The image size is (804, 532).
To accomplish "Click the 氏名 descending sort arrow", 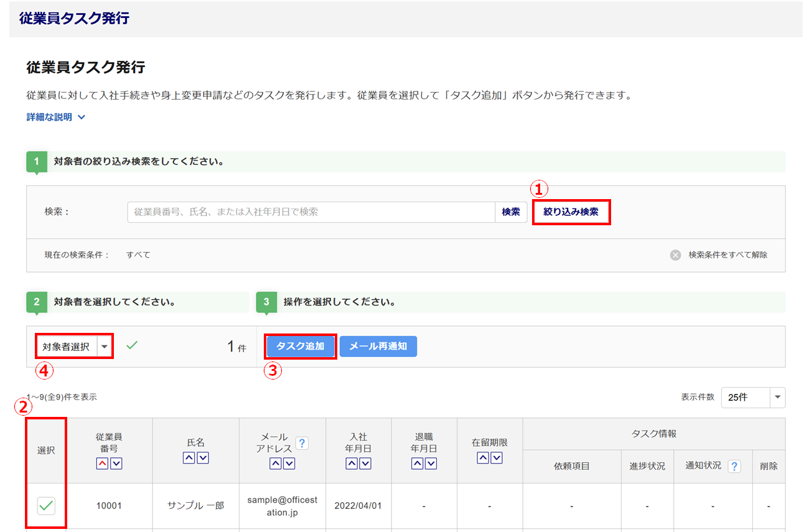I will coord(202,458).
